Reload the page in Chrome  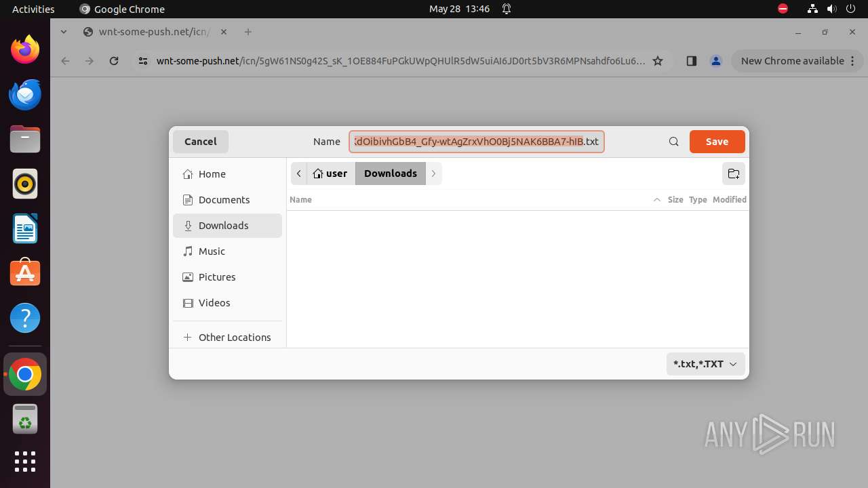coord(114,61)
